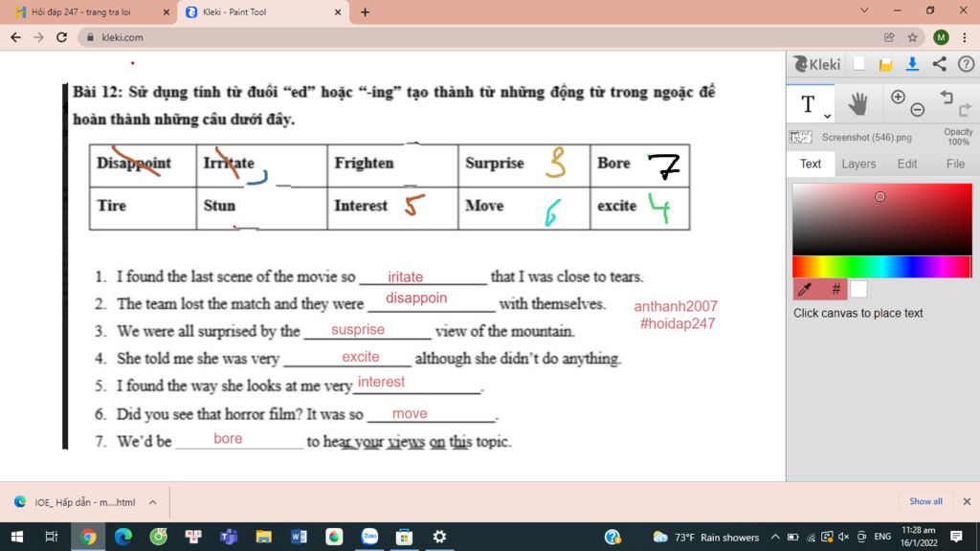Choose a hue on the rainbow slider

click(881, 267)
